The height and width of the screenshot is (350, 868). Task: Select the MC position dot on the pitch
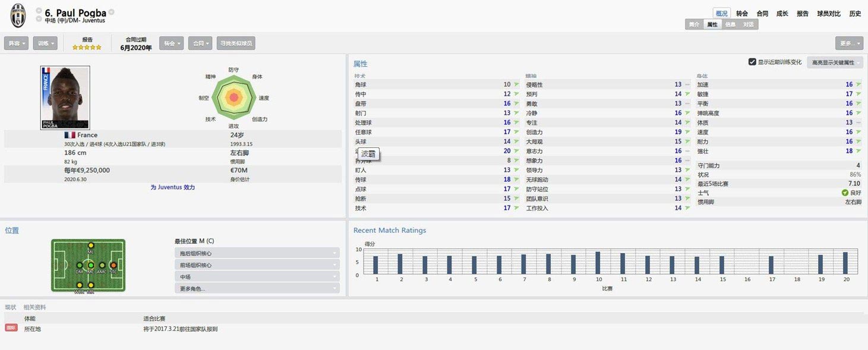(x=91, y=265)
